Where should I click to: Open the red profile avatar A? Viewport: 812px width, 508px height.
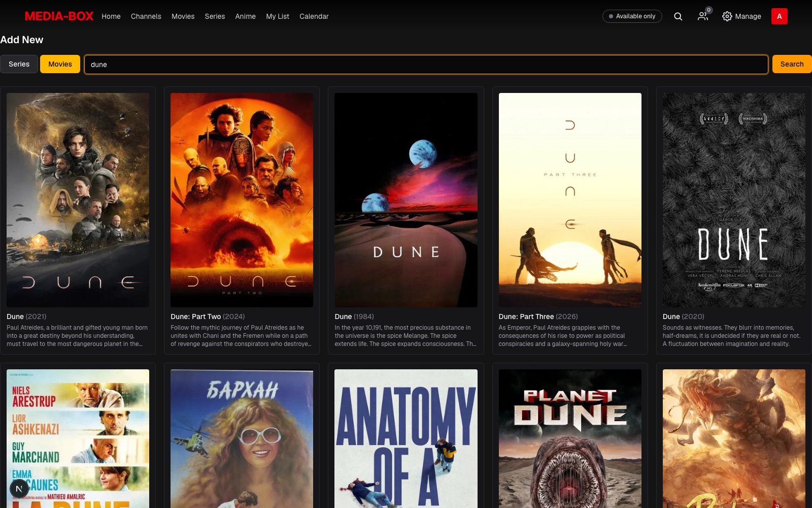coord(780,16)
